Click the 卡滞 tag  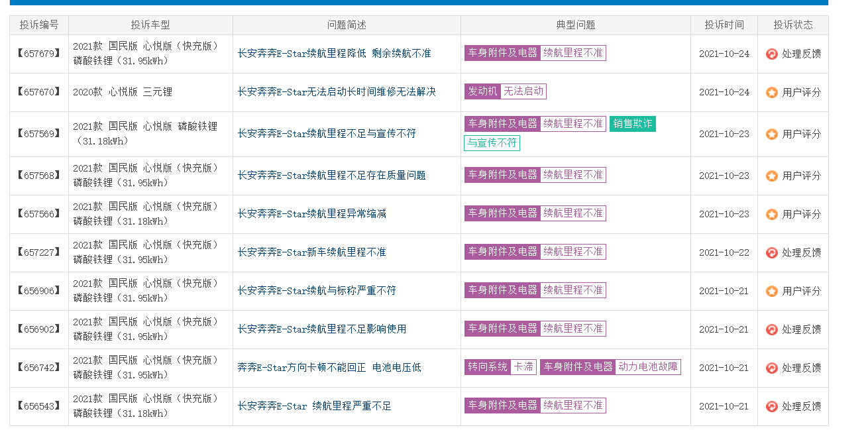523,367
